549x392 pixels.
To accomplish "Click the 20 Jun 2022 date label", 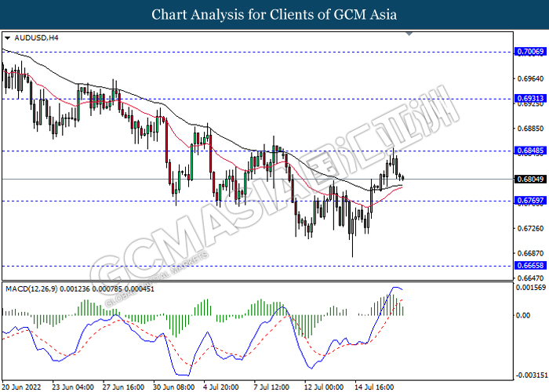I will coord(22,387).
